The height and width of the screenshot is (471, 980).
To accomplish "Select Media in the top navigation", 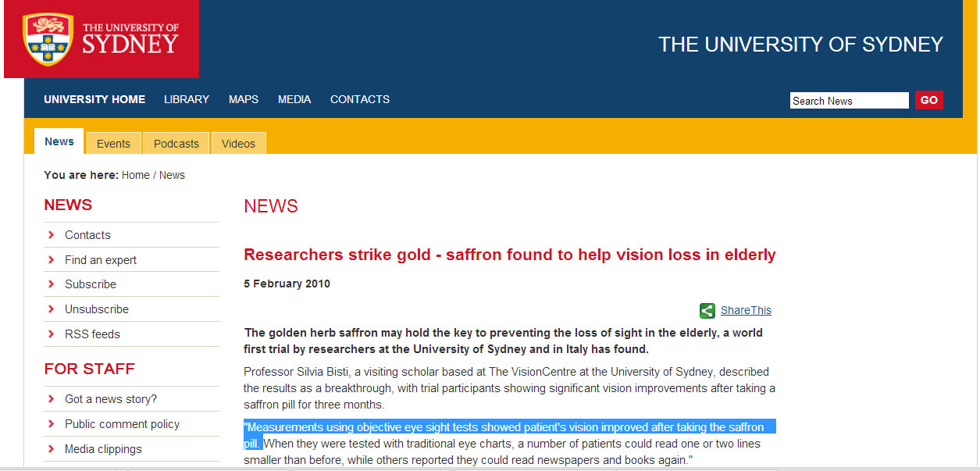I will tap(294, 99).
